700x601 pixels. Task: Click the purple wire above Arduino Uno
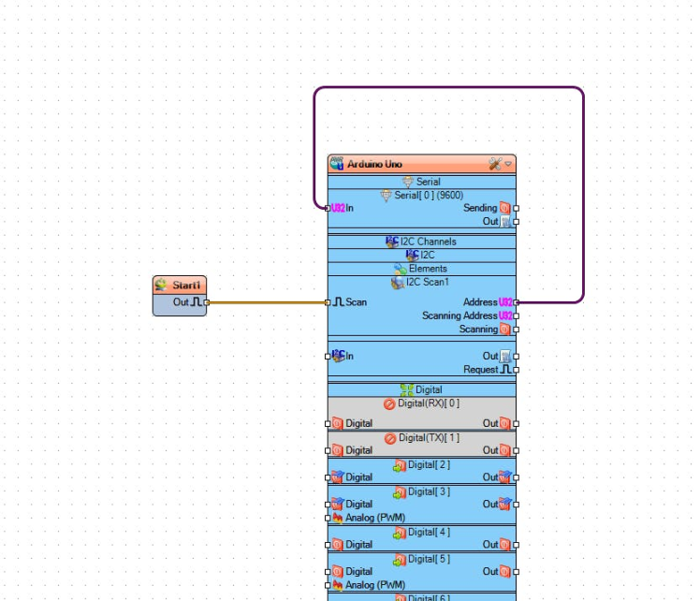[x=449, y=88]
